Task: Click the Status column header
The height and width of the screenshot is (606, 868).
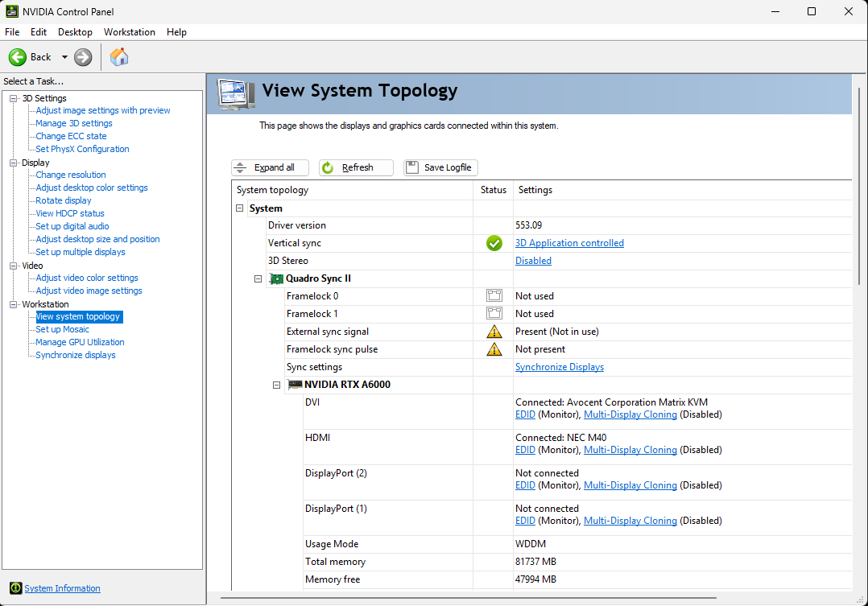Action: click(x=494, y=190)
